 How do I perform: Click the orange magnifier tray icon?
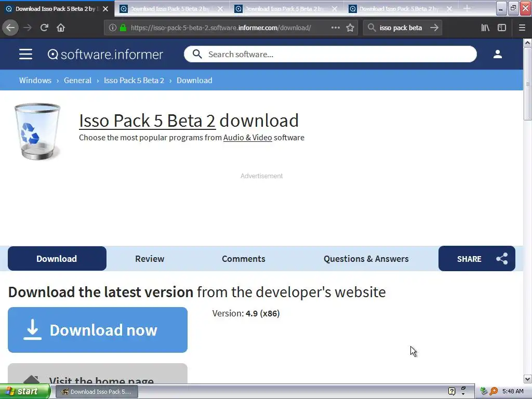coord(494,392)
